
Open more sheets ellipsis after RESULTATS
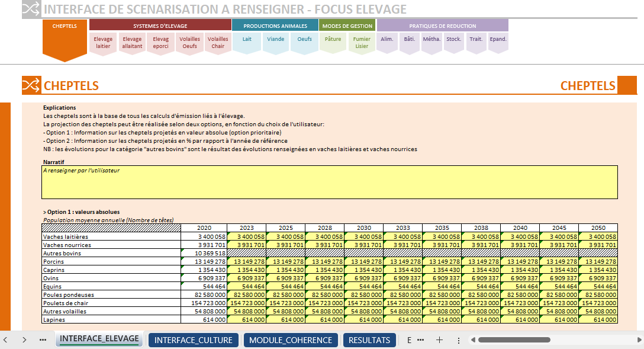click(x=421, y=340)
